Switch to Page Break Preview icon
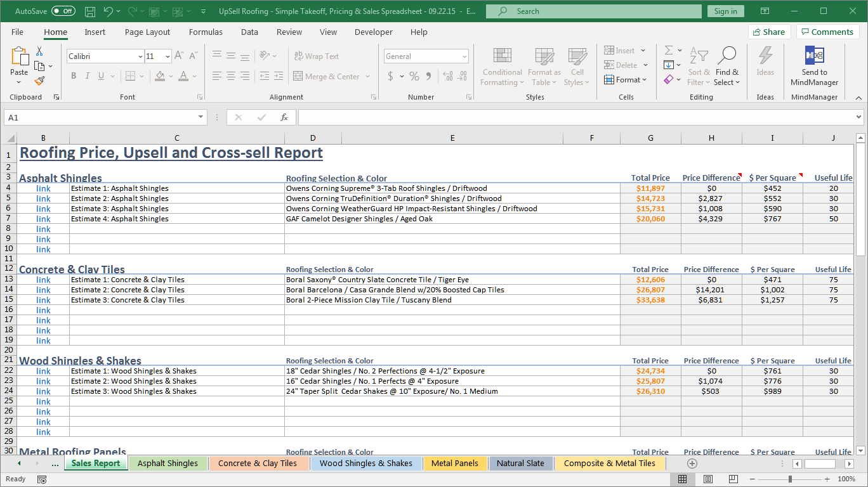Image resolution: width=868 pixels, height=487 pixels. click(x=733, y=479)
